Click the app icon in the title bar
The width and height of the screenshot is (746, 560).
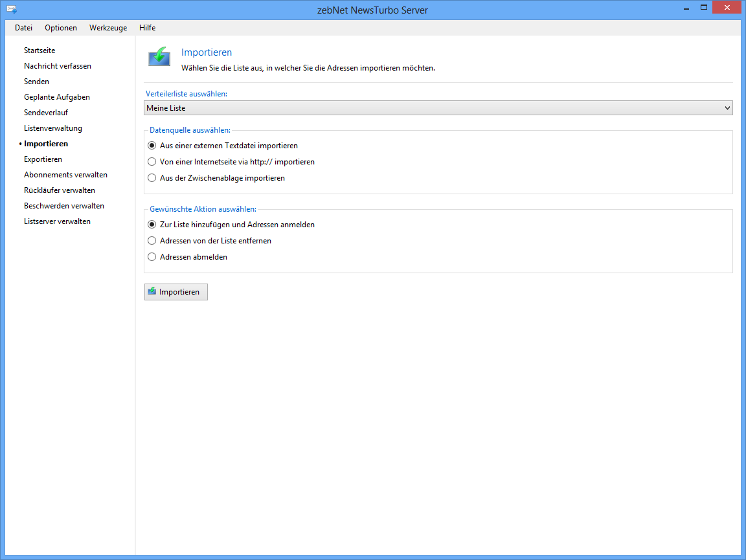pyautogui.click(x=11, y=10)
